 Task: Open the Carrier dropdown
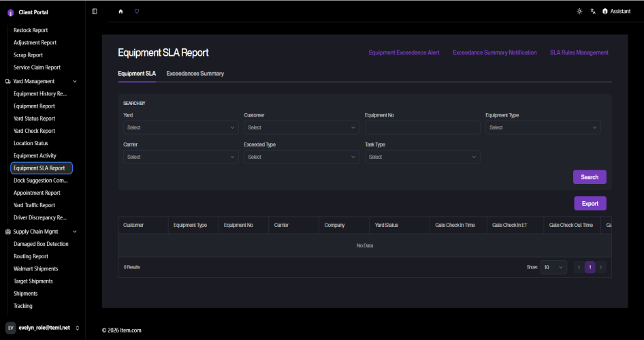pos(180,157)
